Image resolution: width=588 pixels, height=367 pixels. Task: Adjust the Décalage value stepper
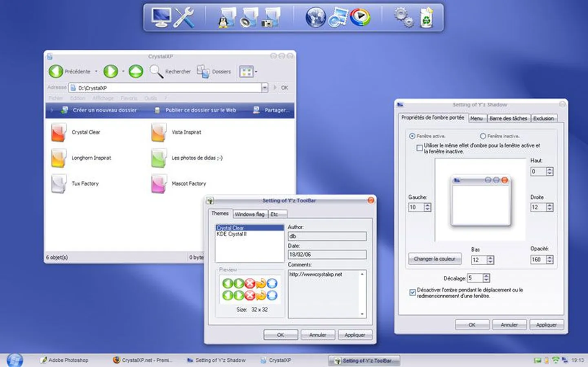pos(486,278)
